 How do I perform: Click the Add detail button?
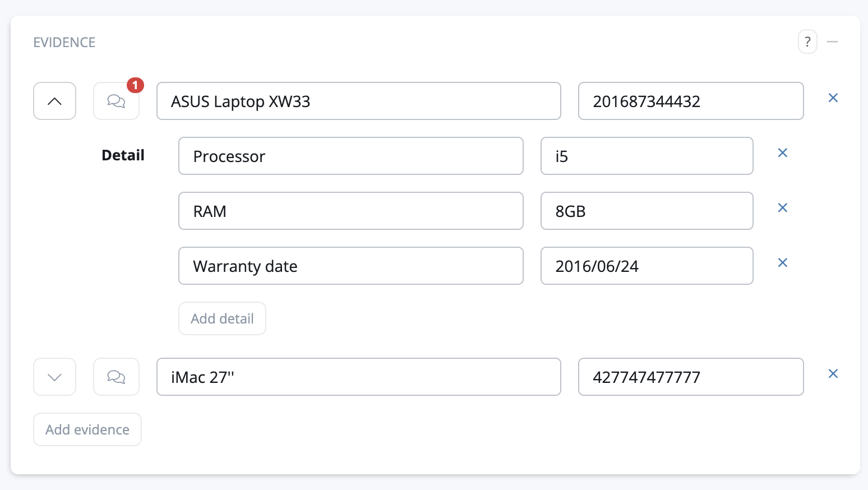click(222, 318)
